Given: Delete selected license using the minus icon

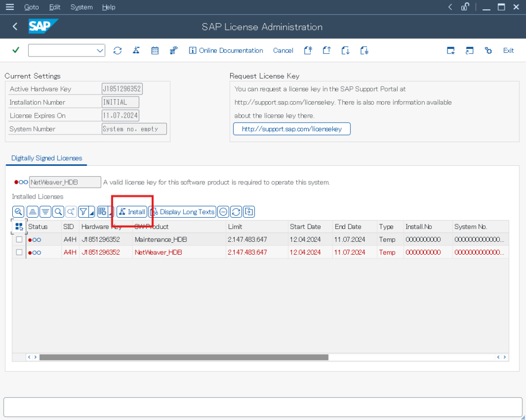Looking at the screenshot, I should pyautogui.click(x=223, y=212).
